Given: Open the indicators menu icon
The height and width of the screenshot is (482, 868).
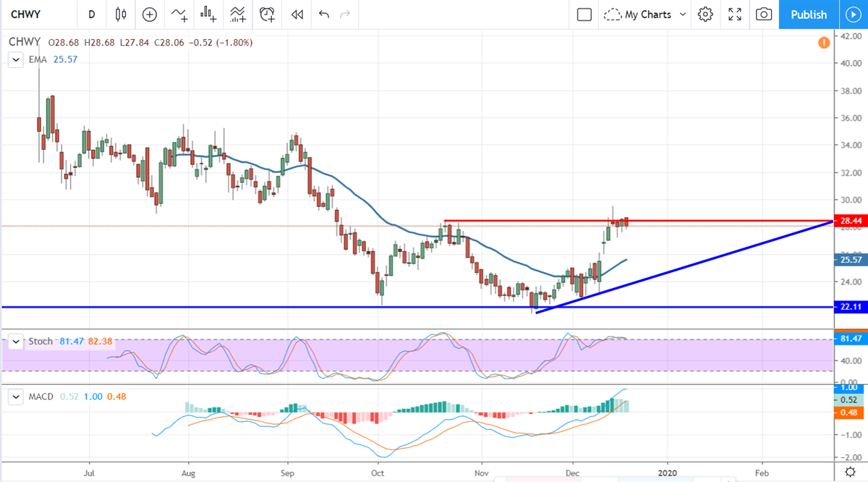Looking at the screenshot, I should pos(179,14).
